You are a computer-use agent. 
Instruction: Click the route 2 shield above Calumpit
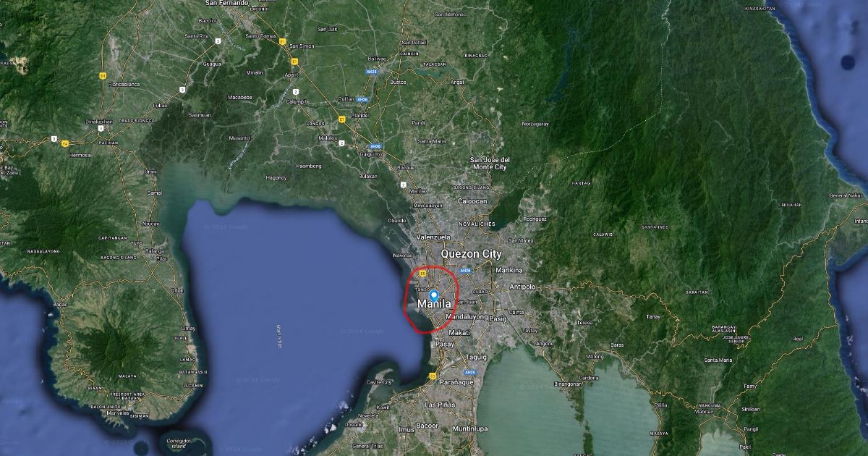(297, 91)
